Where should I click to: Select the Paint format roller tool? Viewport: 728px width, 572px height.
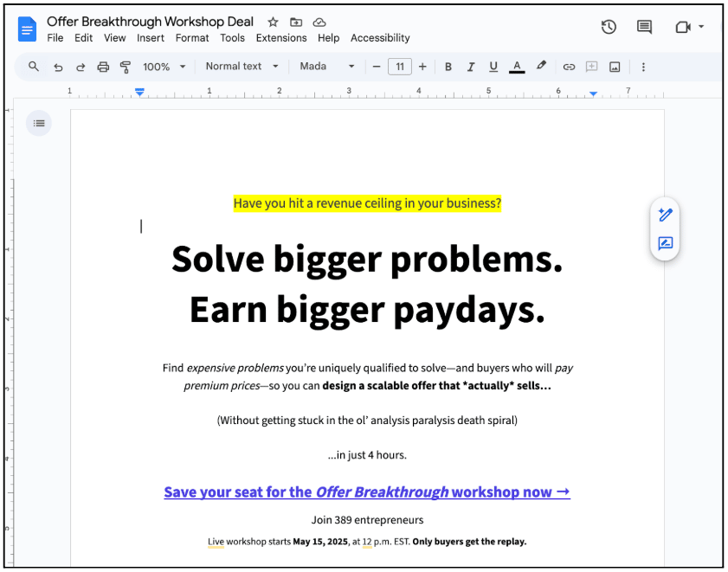(126, 67)
